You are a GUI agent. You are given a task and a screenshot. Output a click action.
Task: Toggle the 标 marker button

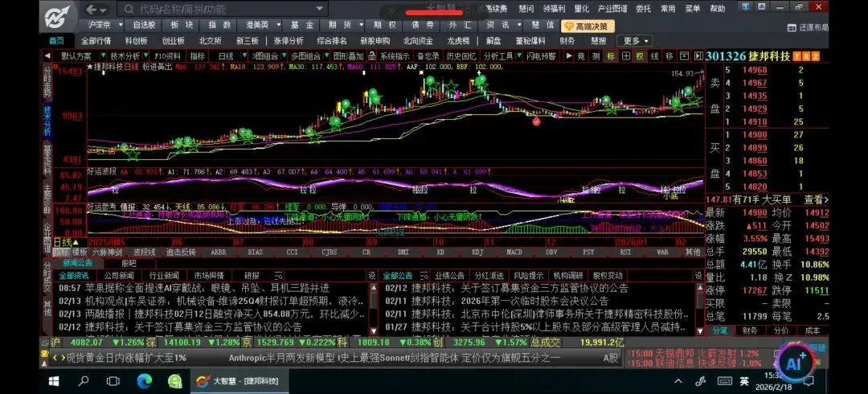[611, 56]
